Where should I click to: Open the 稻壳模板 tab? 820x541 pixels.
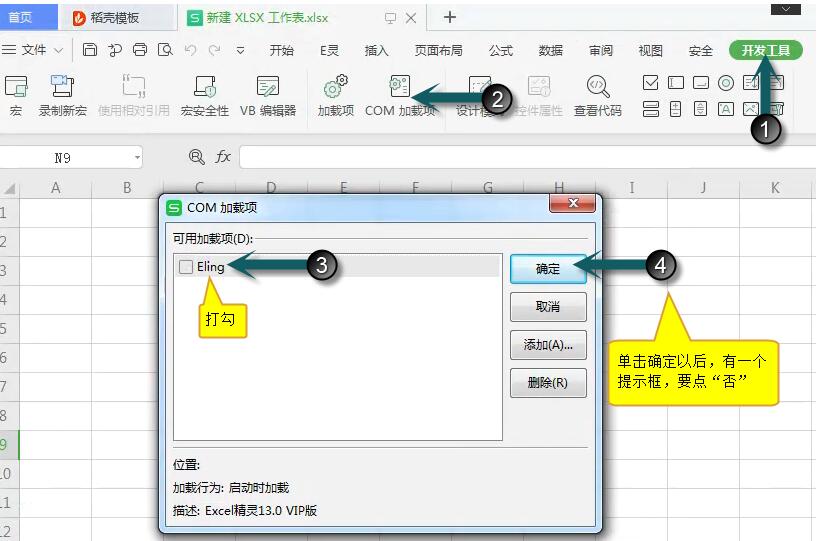112,18
